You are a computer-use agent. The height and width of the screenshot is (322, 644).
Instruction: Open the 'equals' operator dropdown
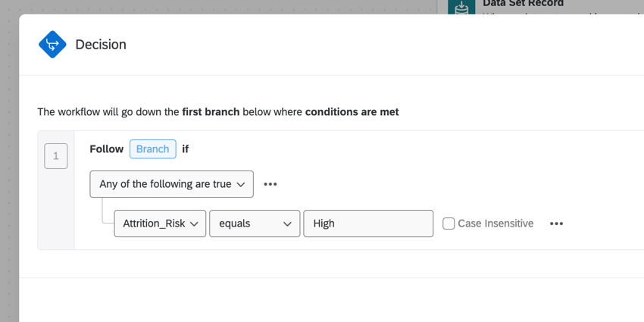tap(255, 224)
